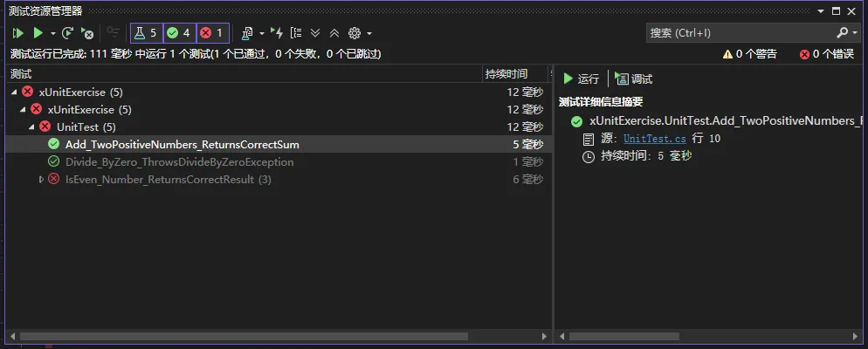The width and height of the screenshot is (868, 349).
Task: Toggle the passed tests filter showing 4
Action: click(179, 33)
